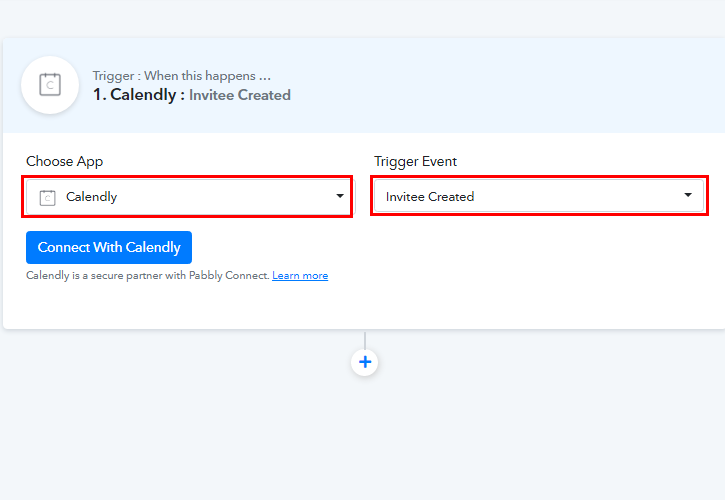725x500 pixels.
Task: Add a new step with the plus button
Action: pyautogui.click(x=365, y=362)
